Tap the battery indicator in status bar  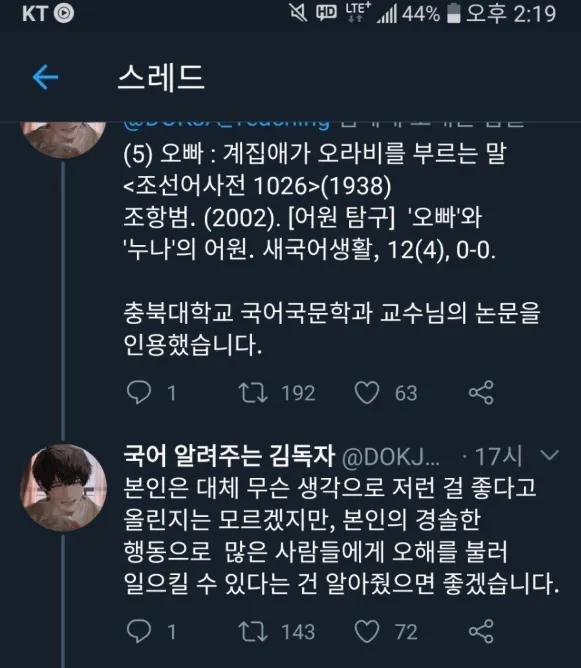click(x=454, y=14)
